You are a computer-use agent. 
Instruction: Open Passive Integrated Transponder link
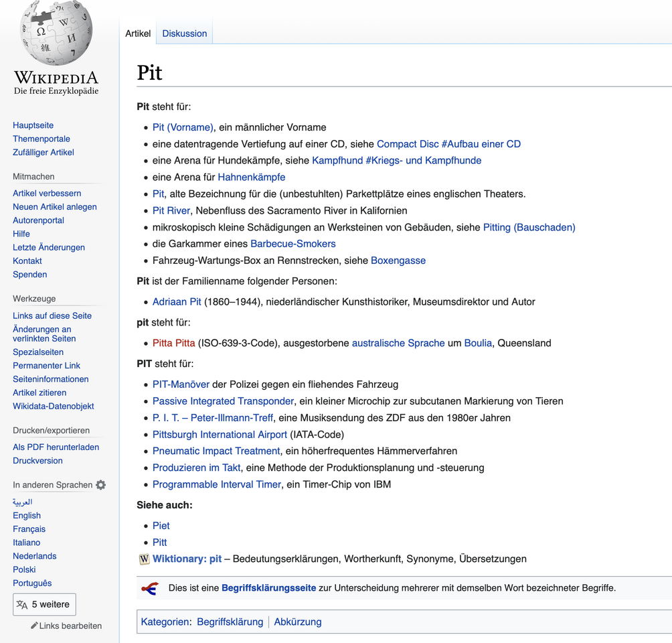click(224, 401)
